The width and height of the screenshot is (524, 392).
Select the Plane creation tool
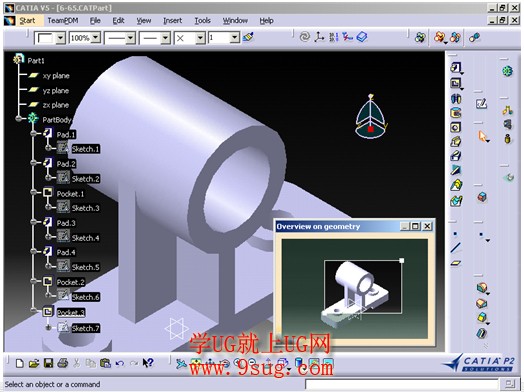[x=455, y=263]
